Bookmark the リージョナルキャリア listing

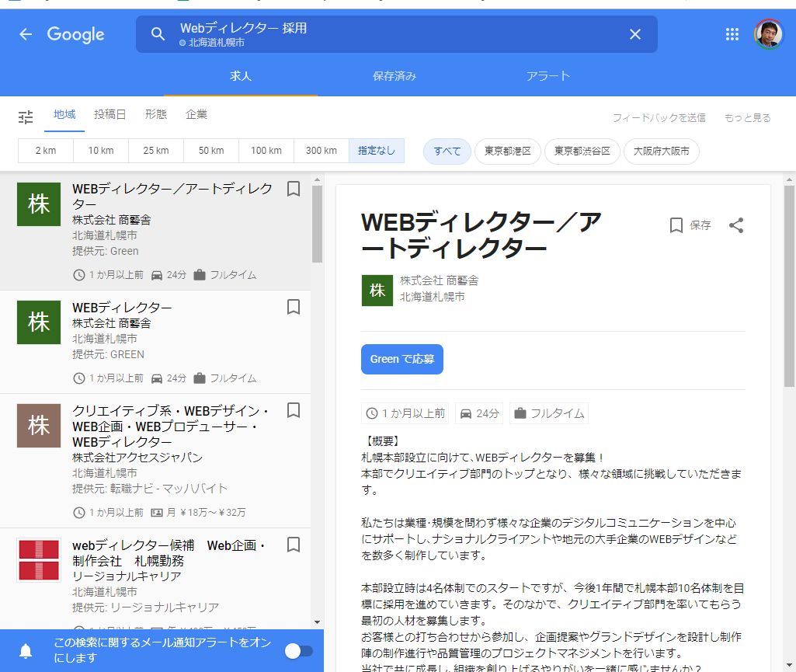pos(294,545)
